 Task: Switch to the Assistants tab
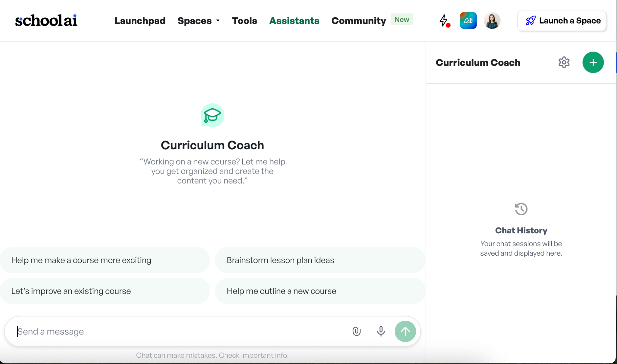(x=294, y=21)
